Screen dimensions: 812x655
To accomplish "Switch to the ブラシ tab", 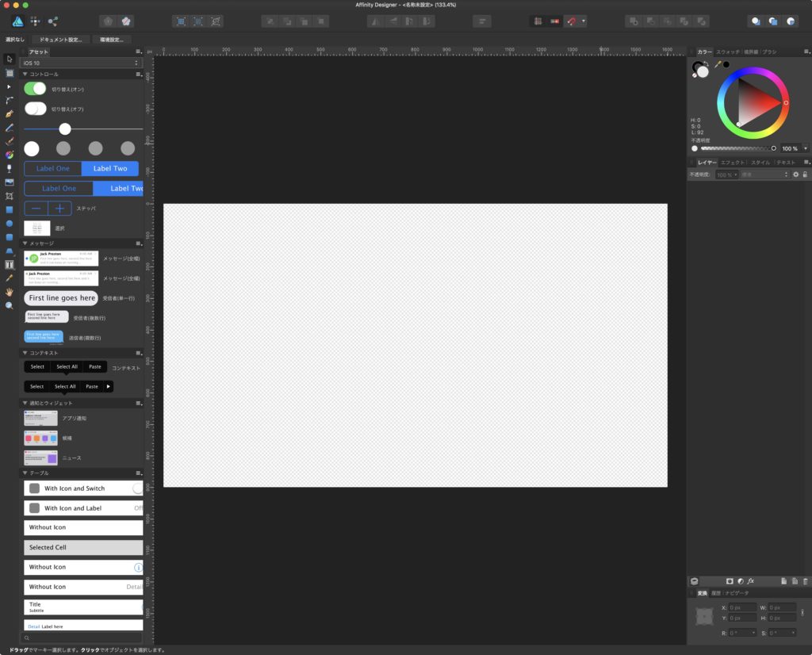I will pos(769,52).
